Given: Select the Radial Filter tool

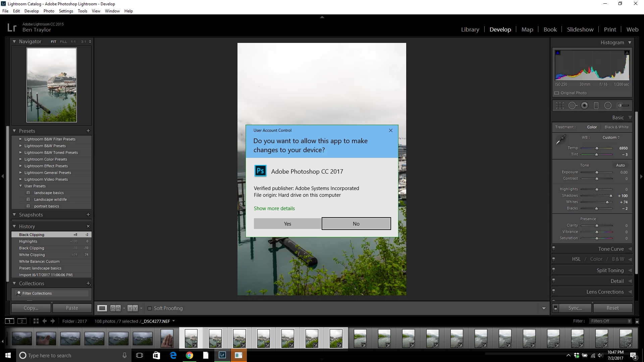Looking at the screenshot, I should pos(608,106).
